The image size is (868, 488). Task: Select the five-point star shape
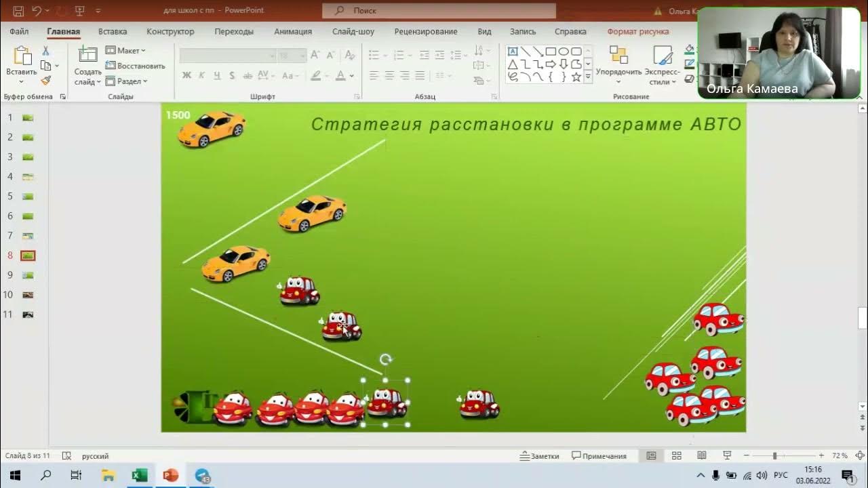click(576, 77)
